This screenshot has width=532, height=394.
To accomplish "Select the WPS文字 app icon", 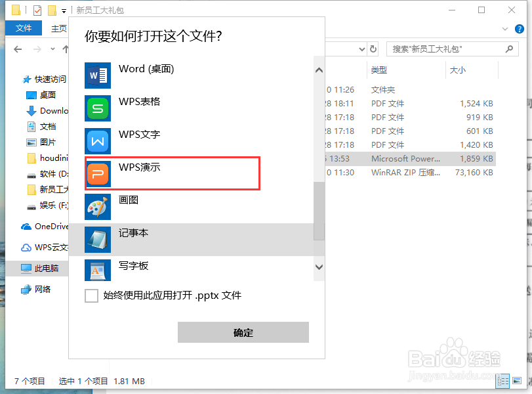I will (x=98, y=141).
